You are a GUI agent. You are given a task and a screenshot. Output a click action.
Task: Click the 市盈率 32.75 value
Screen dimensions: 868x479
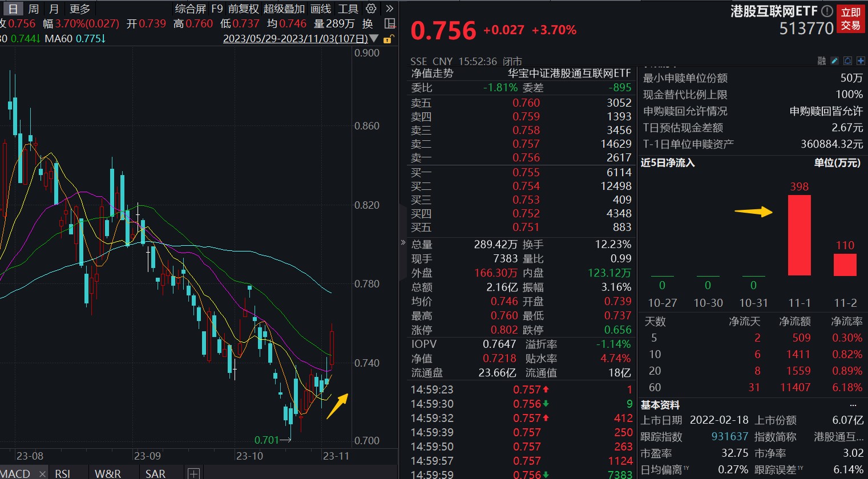[734, 453]
